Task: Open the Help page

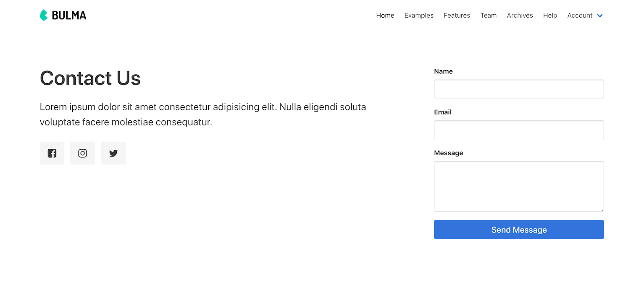Action: (x=550, y=15)
